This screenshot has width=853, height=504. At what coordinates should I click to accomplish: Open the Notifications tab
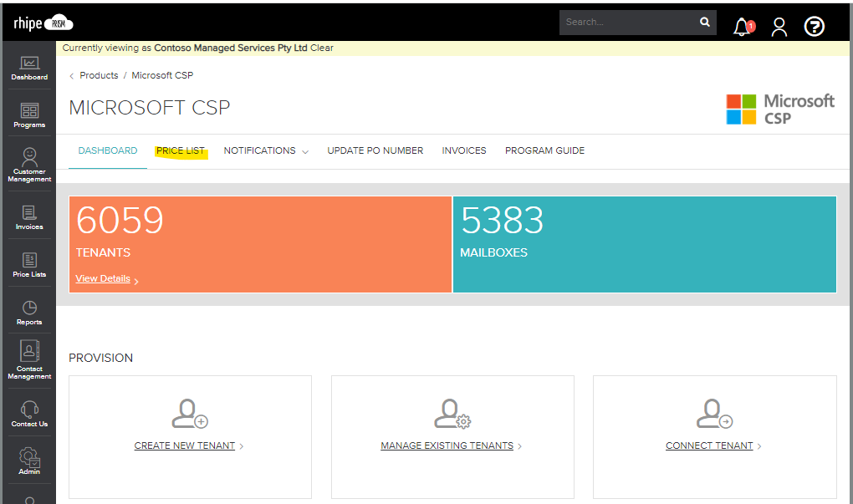coord(259,150)
